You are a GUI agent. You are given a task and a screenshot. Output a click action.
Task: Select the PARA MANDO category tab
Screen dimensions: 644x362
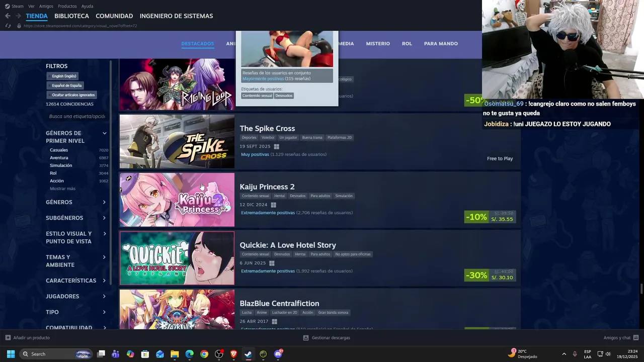pyautogui.click(x=441, y=44)
